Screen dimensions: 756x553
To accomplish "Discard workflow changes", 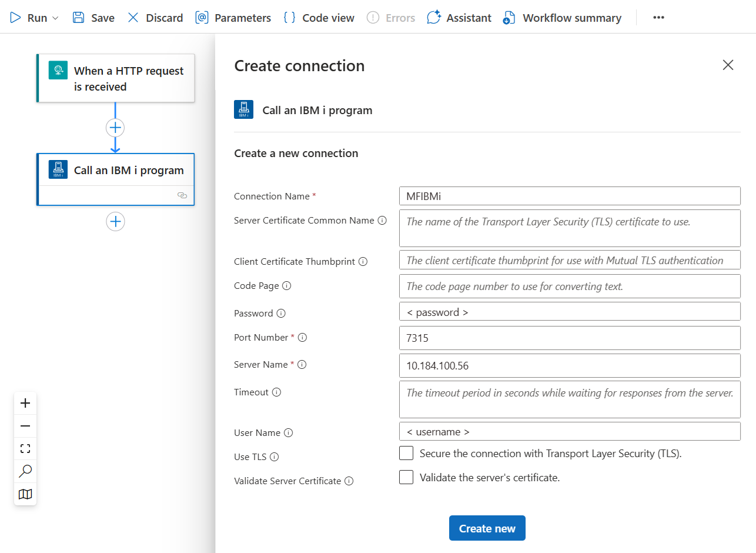I will pos(155,18).
